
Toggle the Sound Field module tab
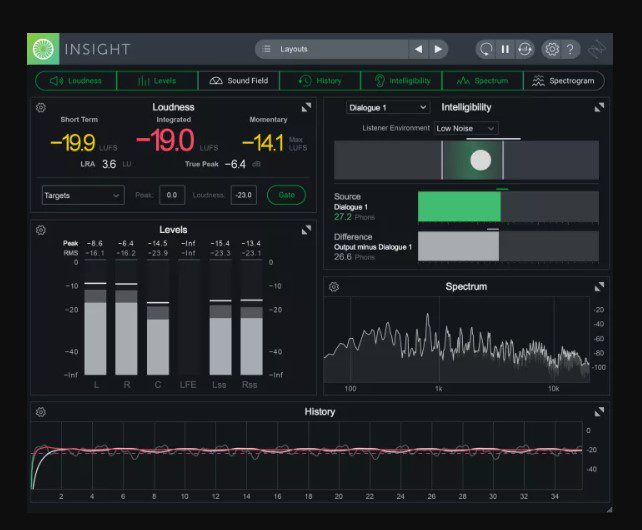coord(239,81)
